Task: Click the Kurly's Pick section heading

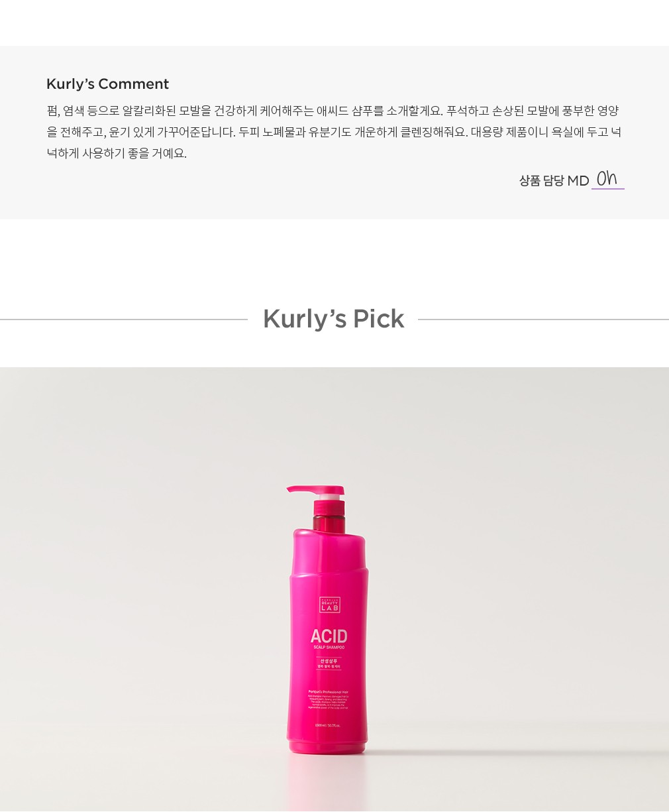Action: click(333, 319)
